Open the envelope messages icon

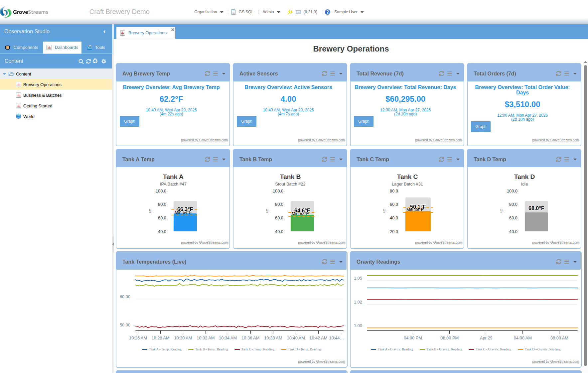tap(298, 12)
